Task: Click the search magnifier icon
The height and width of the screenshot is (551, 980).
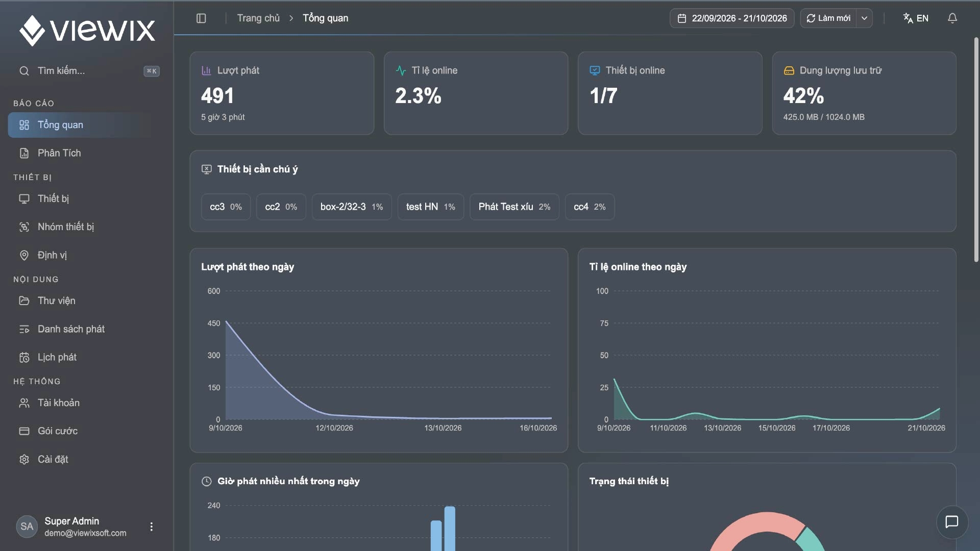Action: pyautogui.click(x=24, y=71)
